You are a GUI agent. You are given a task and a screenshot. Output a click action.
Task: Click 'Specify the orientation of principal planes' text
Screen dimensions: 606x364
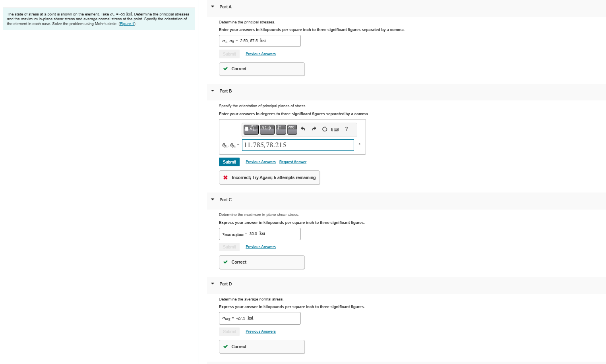262,106
